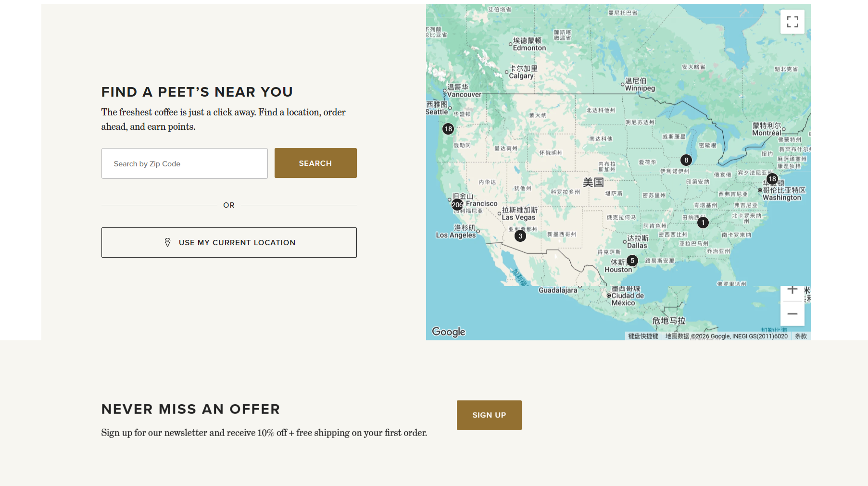Select the marker 1 in the Southeast
This screenshot has height=486, width=868.
tap(703, 223)
